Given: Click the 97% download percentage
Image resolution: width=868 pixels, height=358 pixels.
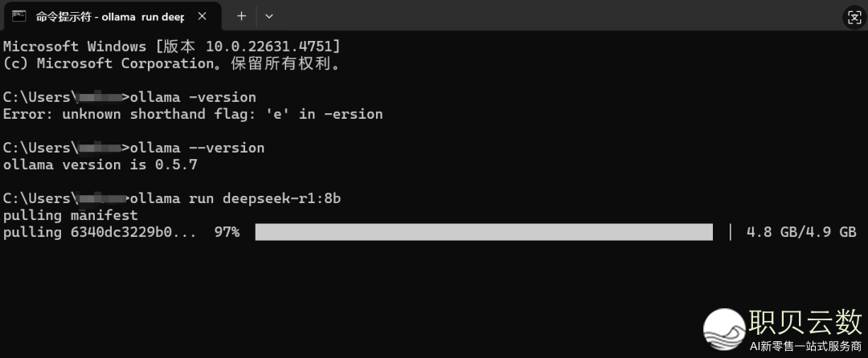Looking at the screenshot, I should 227,232.
